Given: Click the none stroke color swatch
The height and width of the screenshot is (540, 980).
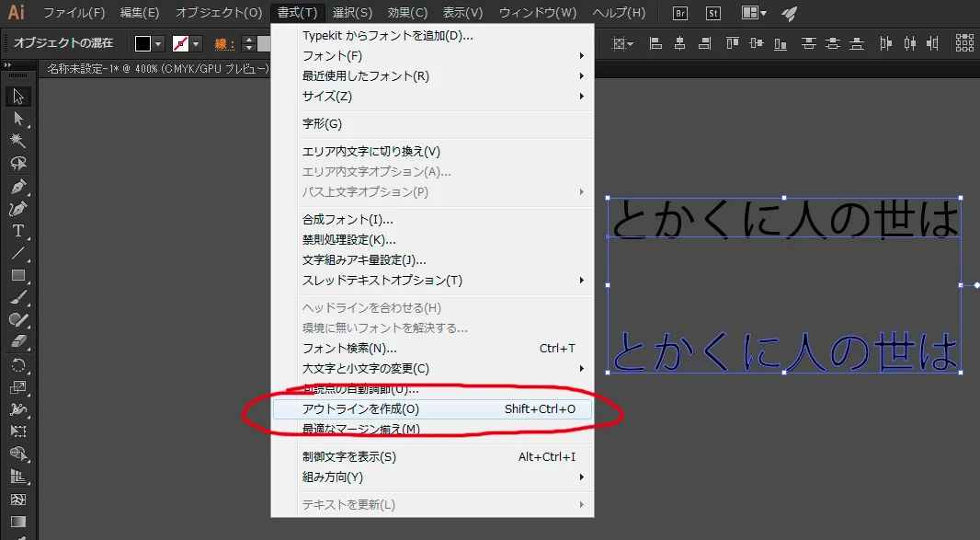Looking at the screenshot, I should click(x=180, y=44).
